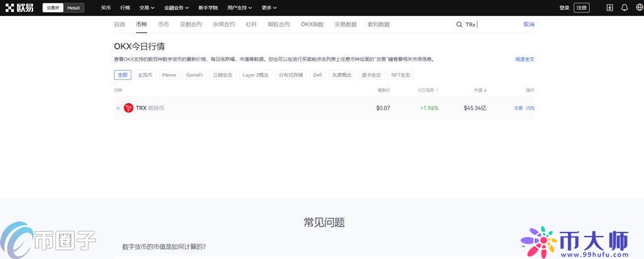Viewport: 644px width, 259px height.
Task: Click the +1.96% daily change value
Action: coord(429,108)
